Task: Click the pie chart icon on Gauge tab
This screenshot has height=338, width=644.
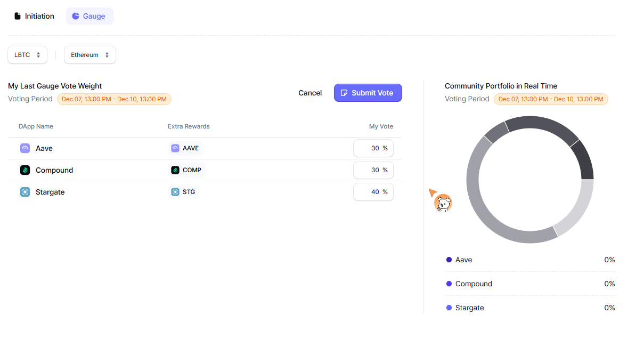Action: 76,16
